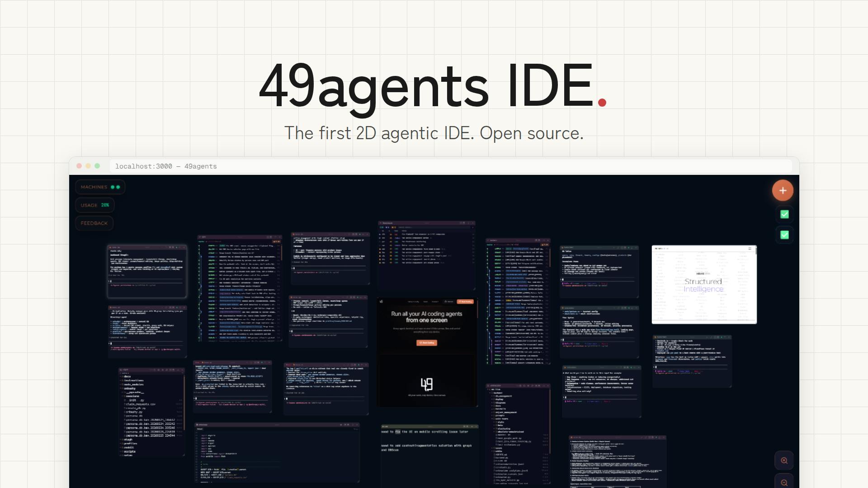
Task: Click the zoom out magnifier icon
Action: click(784, 482)
